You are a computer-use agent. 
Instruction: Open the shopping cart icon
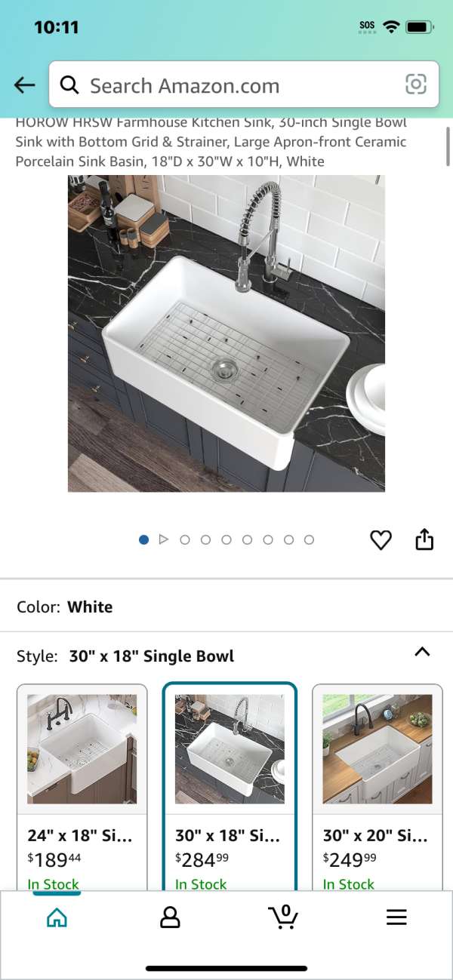pos(283,917)
